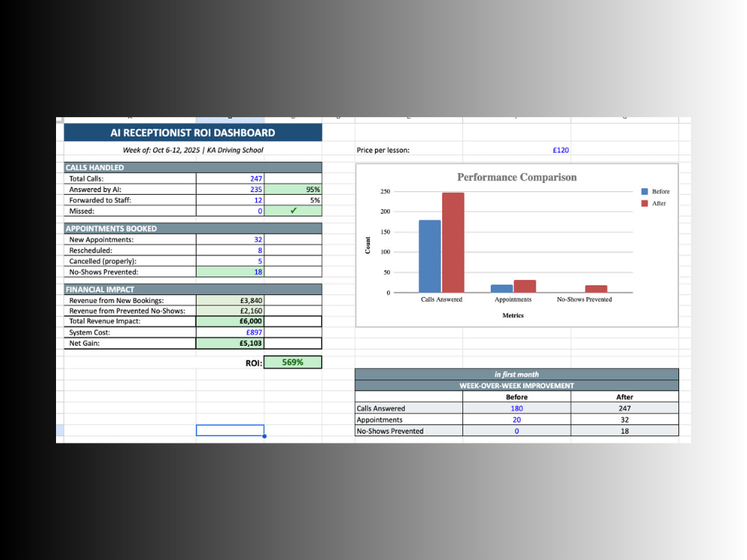Click the System Cost label cell
The width and height of the screenshot is (747, 560).
point(130,332)
